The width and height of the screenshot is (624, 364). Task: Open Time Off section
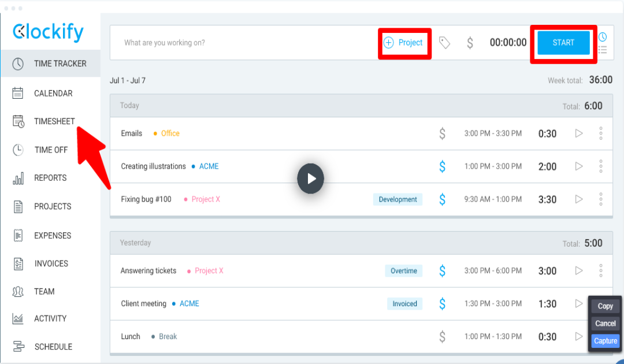point(50,150)
